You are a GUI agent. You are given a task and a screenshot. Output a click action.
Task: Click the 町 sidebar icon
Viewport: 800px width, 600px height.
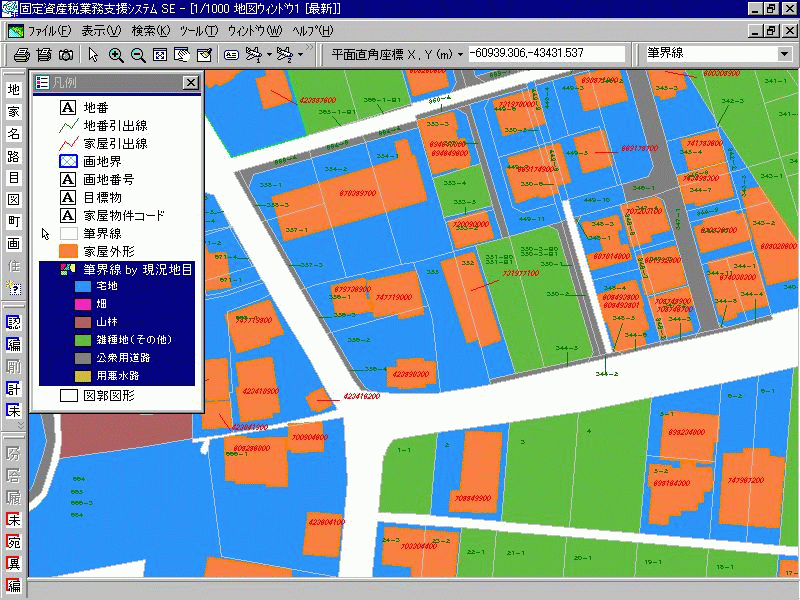[x=14, y=221]
